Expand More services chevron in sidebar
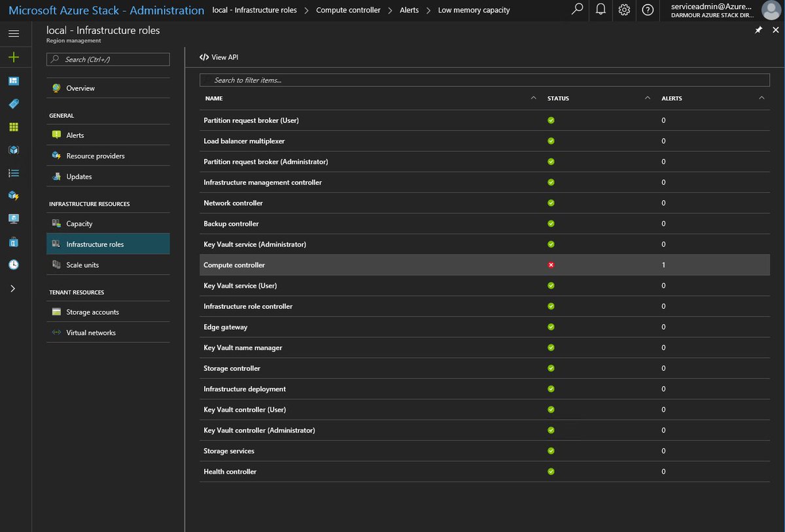The image size is (785, 532). coord(13,288)
